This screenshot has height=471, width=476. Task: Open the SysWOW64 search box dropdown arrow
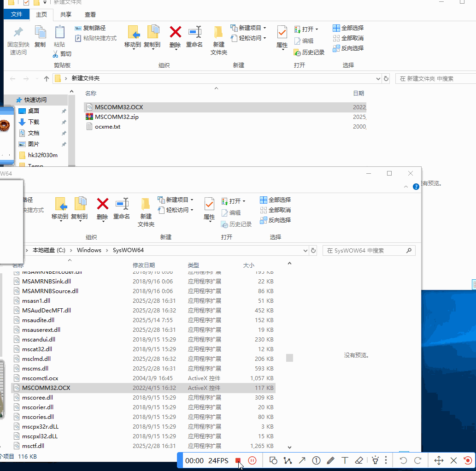(x=305, y=250)
